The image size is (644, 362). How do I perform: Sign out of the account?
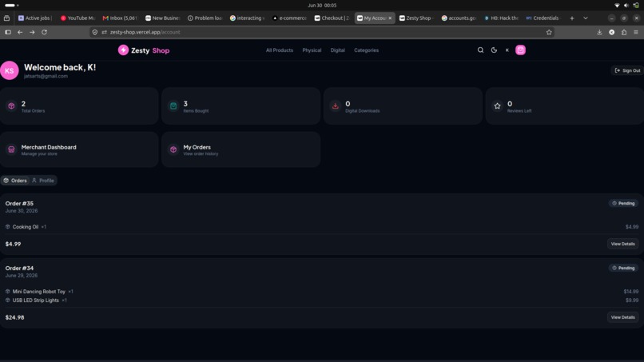click(627, 70)
